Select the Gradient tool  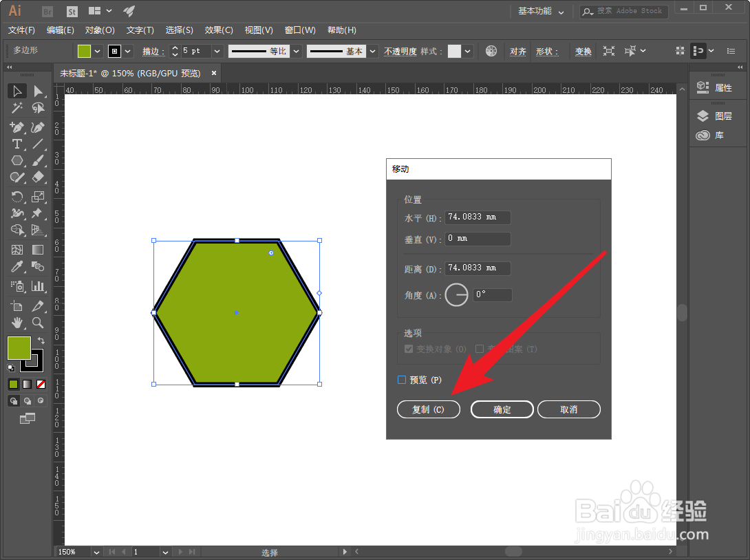(x=38, y=250)
